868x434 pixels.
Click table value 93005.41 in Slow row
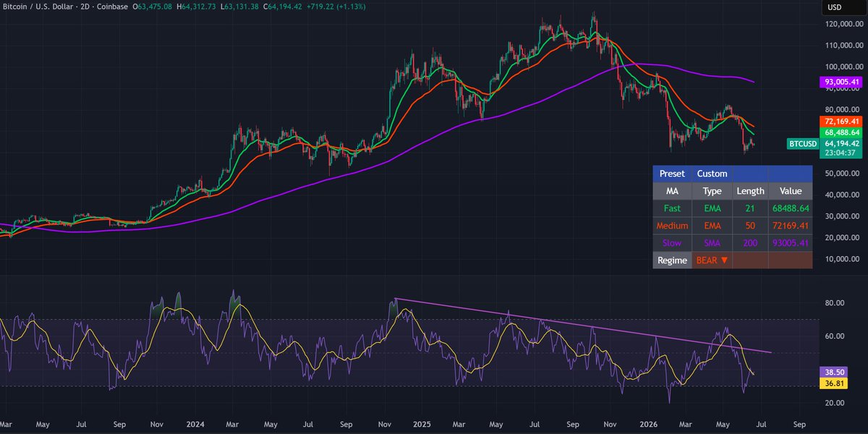click(790, 243)
